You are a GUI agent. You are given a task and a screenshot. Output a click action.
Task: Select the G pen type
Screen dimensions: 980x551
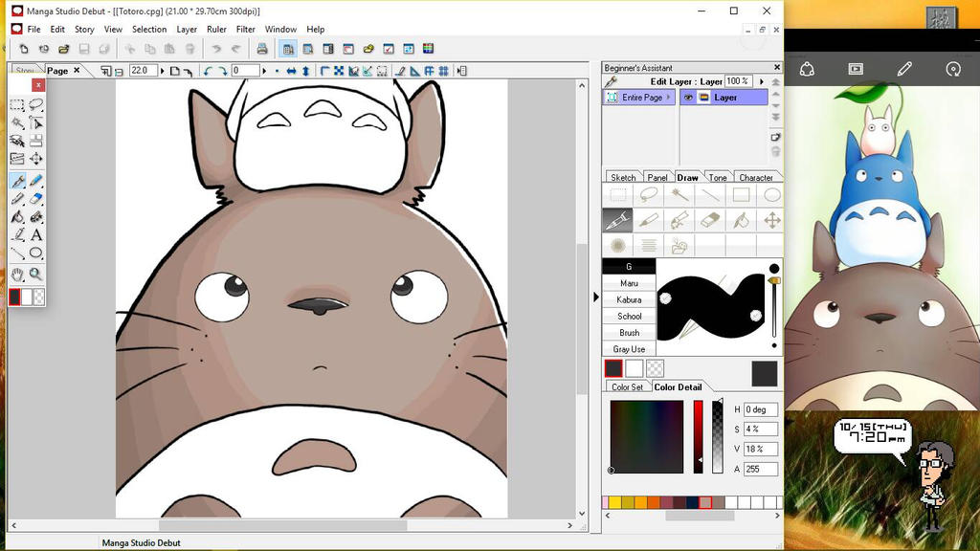[629, 267]
